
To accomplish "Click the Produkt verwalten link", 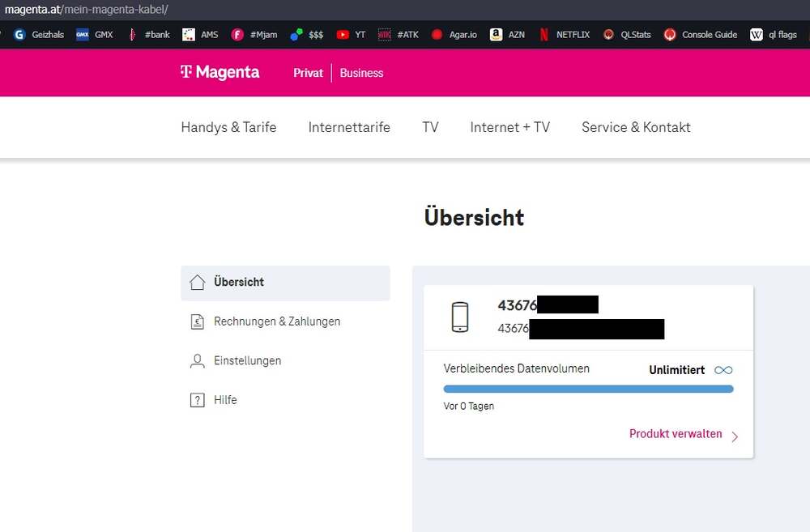I will (676, 434).
